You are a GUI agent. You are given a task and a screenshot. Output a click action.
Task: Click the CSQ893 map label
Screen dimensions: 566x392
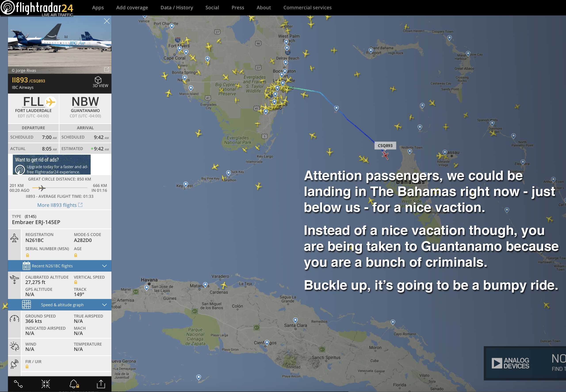click(385, 145)
